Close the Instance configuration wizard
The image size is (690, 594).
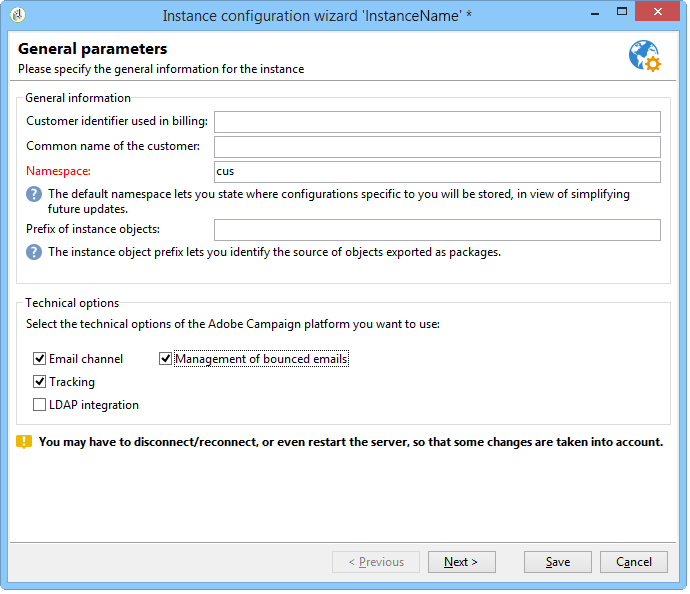pos(657,12)
